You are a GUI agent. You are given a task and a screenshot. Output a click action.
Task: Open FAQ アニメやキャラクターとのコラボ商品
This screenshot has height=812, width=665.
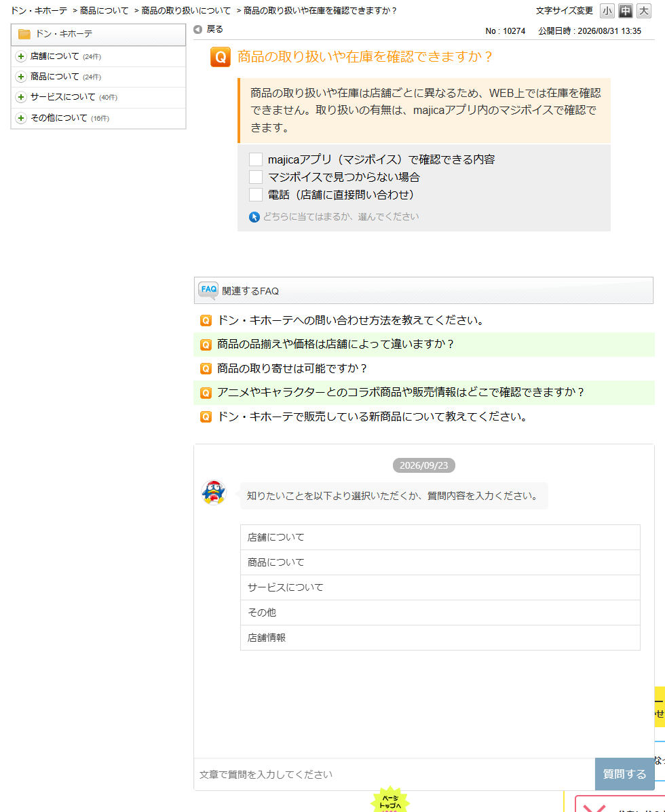click(x=401, y=393)
